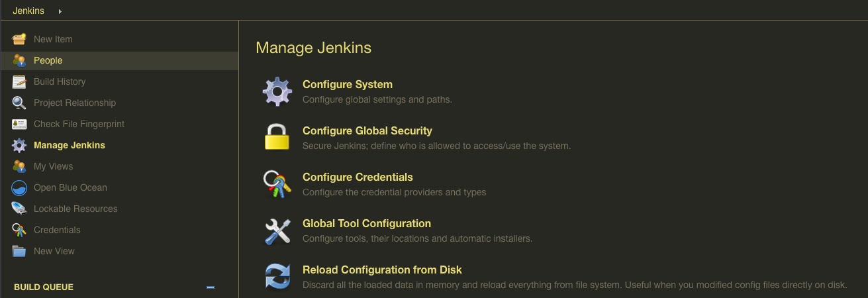This screenshot has height=298, width=868.
Task: Click 'Configure the credential providers and types' text
Action: pyautogui.click(x=395, y=192)
